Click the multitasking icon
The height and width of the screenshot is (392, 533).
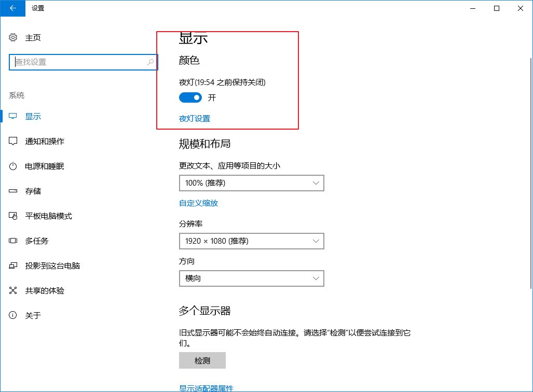pos(13,241)
